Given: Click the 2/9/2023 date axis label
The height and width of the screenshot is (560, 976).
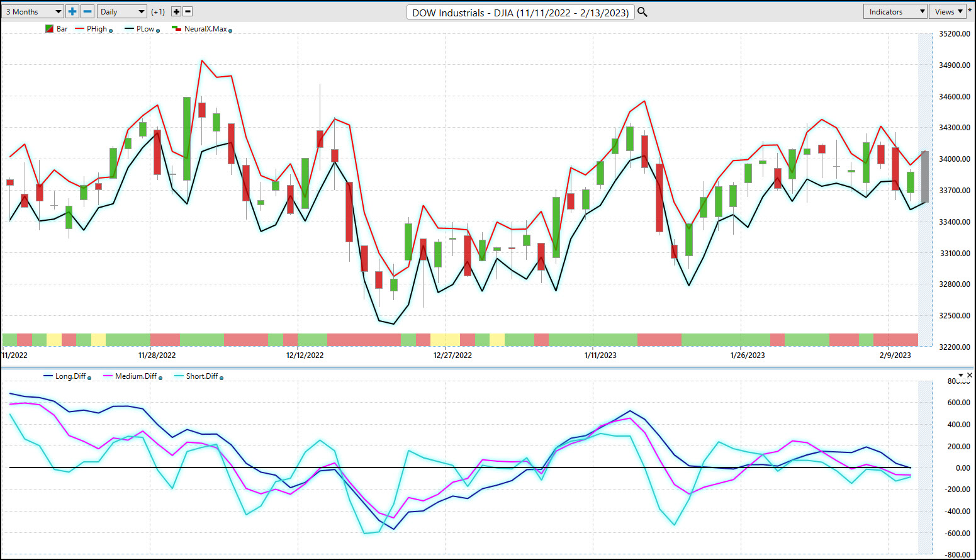Looking at the screenshot, I should tap(895, 356).
